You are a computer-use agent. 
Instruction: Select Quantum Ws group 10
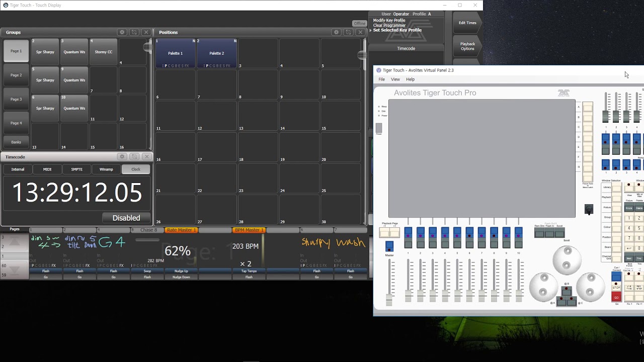coord(74,108)
